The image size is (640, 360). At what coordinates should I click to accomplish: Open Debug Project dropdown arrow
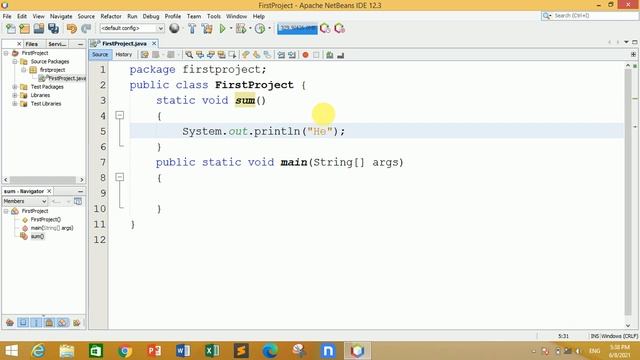click(250, 29)
